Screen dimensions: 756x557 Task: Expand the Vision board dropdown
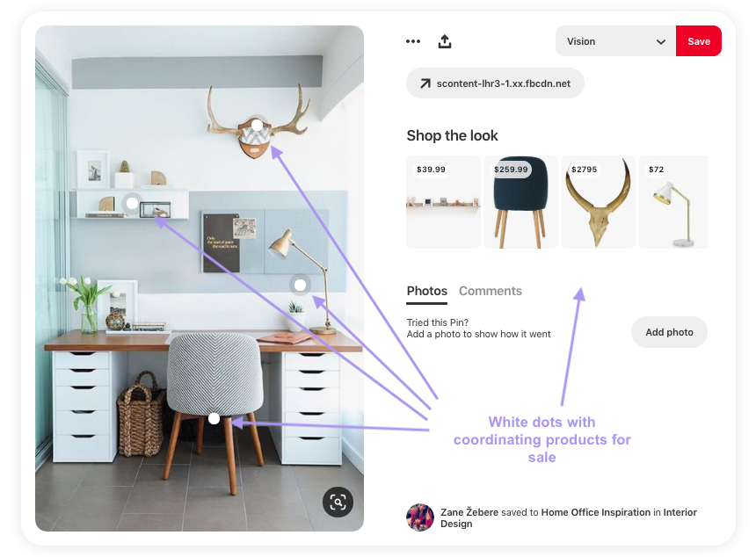(615, 41)
